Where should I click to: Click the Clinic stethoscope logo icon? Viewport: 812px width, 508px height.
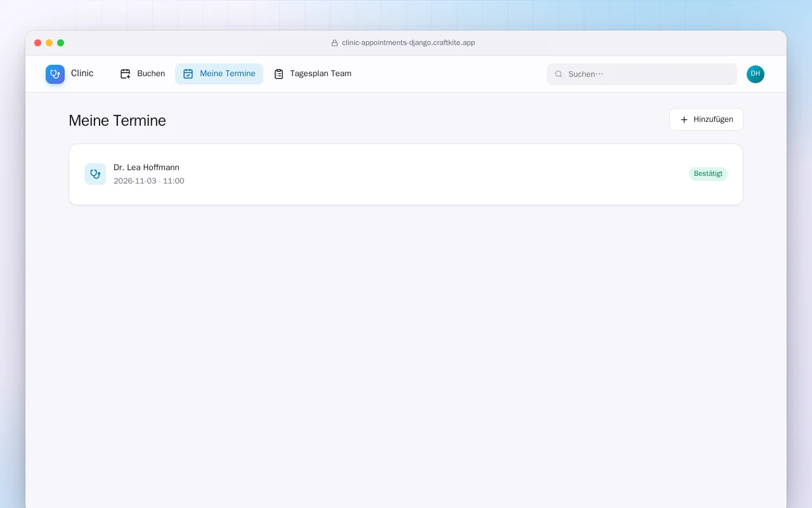pyautogui.click(x=55, y=74)
